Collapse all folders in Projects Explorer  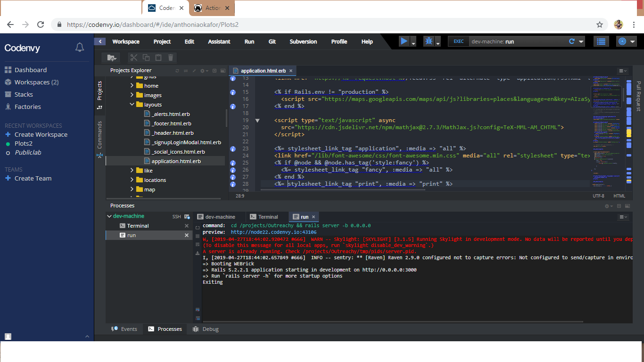click(x=194, y=71)
